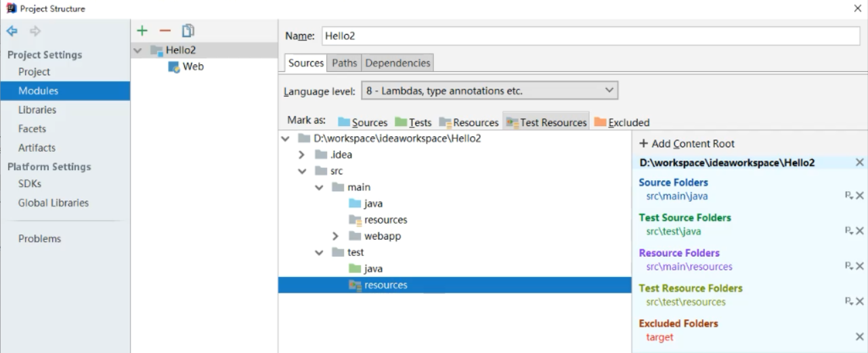This screenshot has width=868, height=353.
Task: Click the src\test\java path link
Action: tap(674, 231)
